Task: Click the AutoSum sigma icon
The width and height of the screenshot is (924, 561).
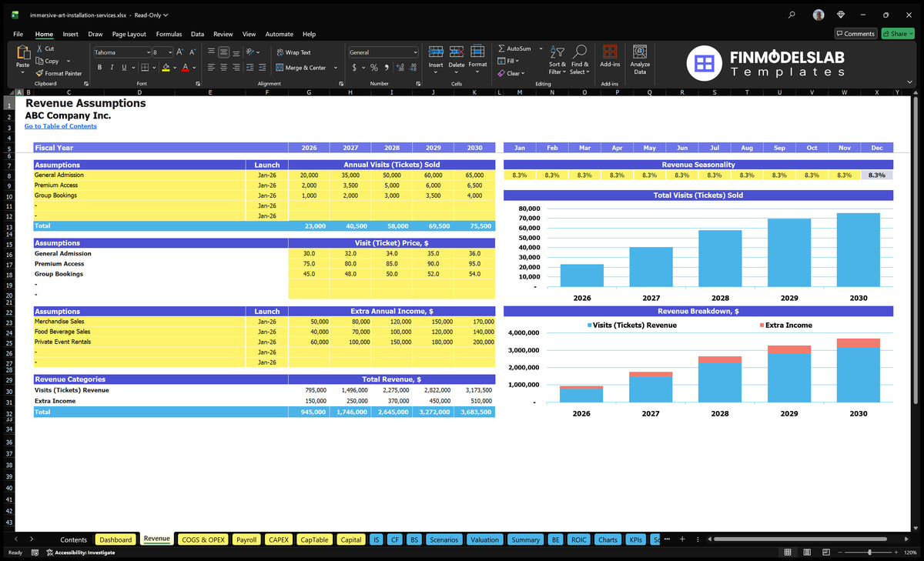Action: pyautogui.click(x=501, y=48)
